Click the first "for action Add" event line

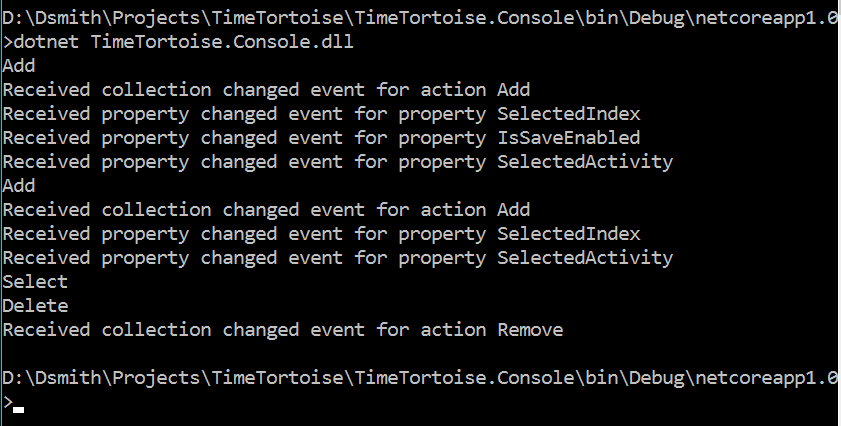(x=266, y=90)
